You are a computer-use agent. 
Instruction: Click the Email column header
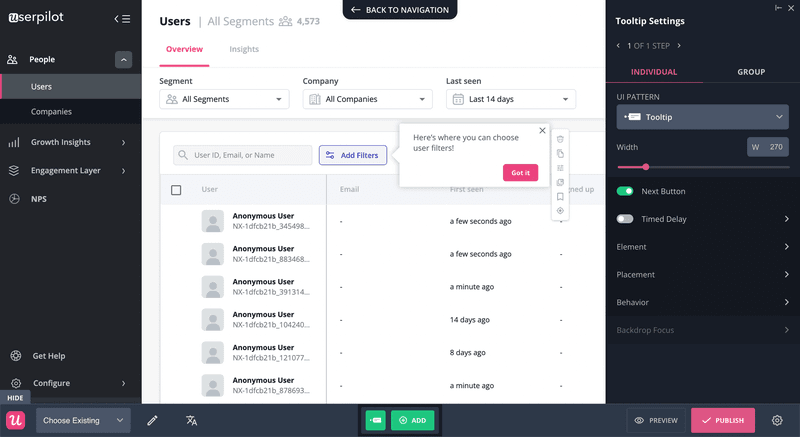349,189
